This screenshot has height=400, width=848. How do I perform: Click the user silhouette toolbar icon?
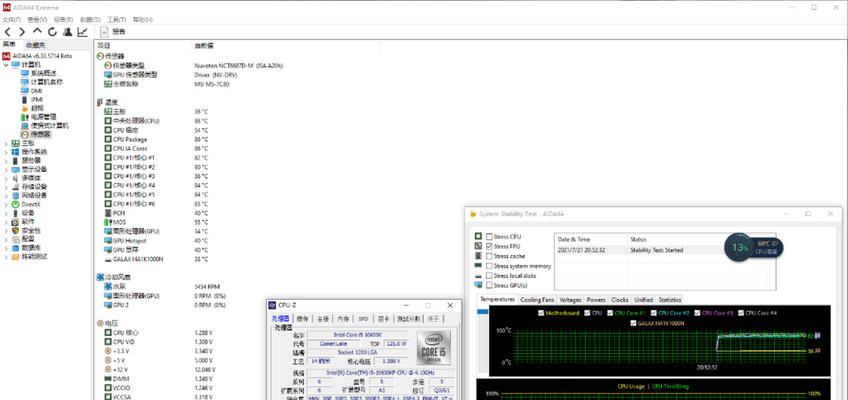point(68,32)
